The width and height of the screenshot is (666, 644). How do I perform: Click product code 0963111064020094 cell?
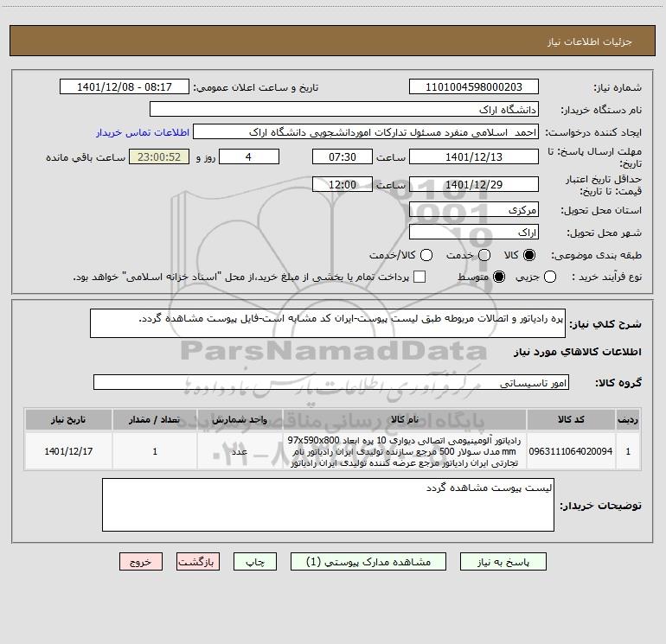pos(571,451)
